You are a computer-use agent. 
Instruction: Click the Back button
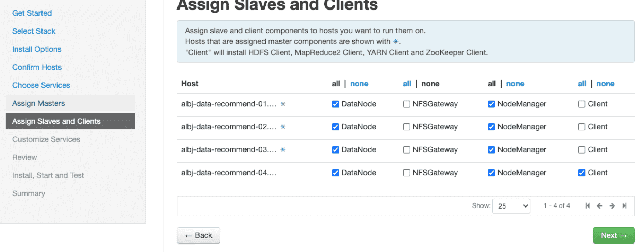pyautogui.click(x=199, y=235)
